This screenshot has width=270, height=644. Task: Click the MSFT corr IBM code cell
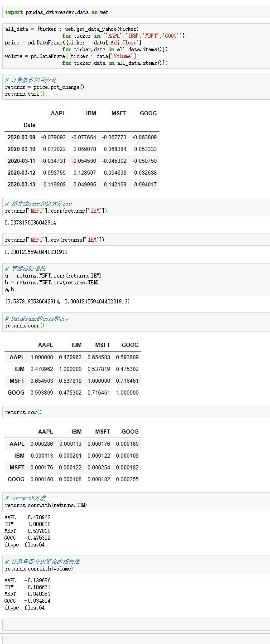(136, 207)
